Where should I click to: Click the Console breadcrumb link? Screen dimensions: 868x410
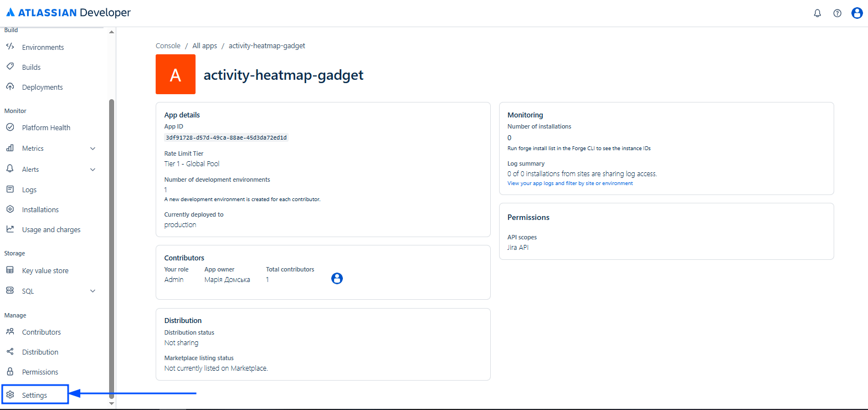[x=168, y=46]
